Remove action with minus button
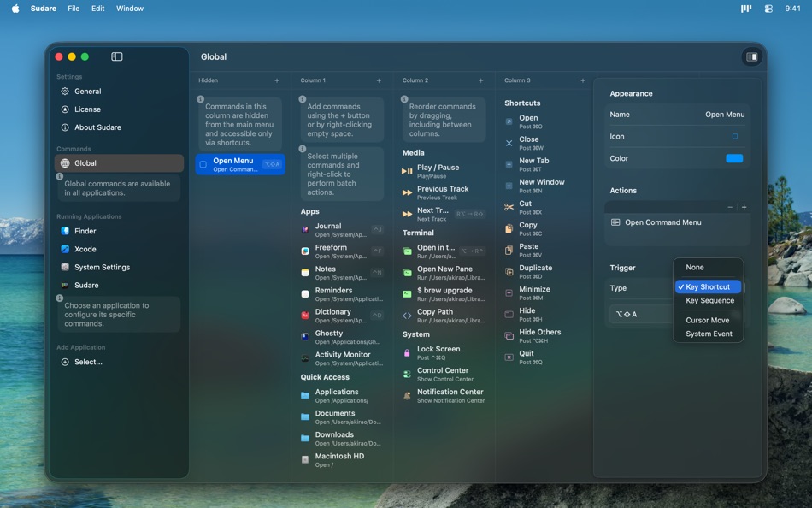 pos(730,207)
